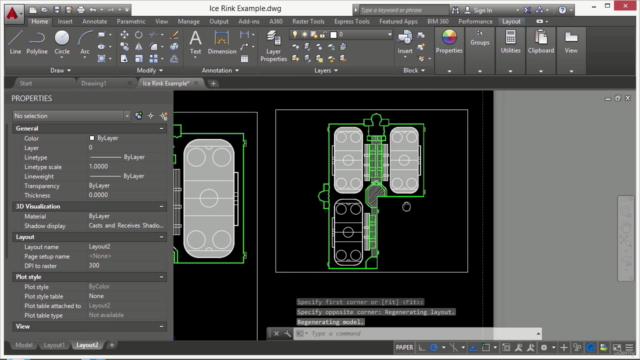The image size is (640, 360).
Task: Close the command line with X button
Action: click(276, 333)
